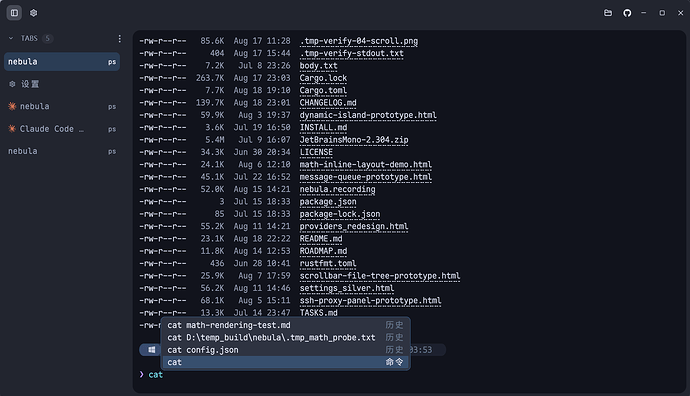
Task: Choose 'cat config.json' history suggestion
Action: [x=286, y=350]
